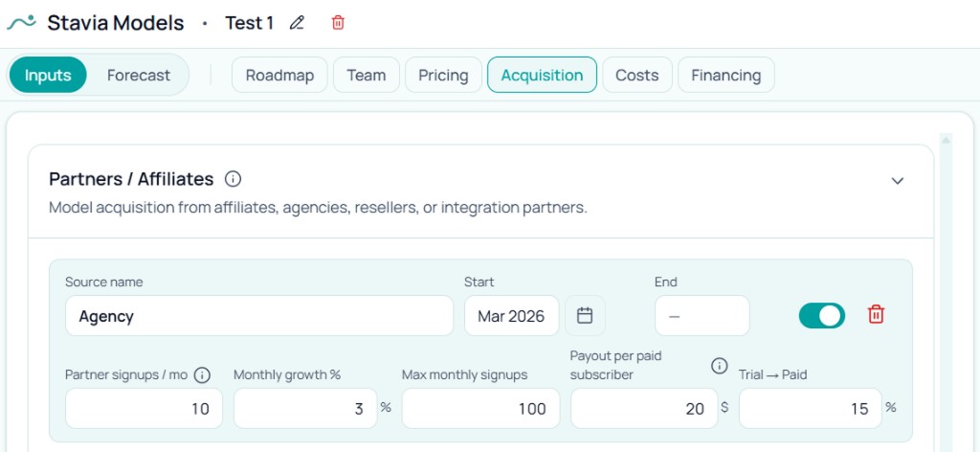Click the Monthly growth % field

pyautogui.click(x=305, y=408)
